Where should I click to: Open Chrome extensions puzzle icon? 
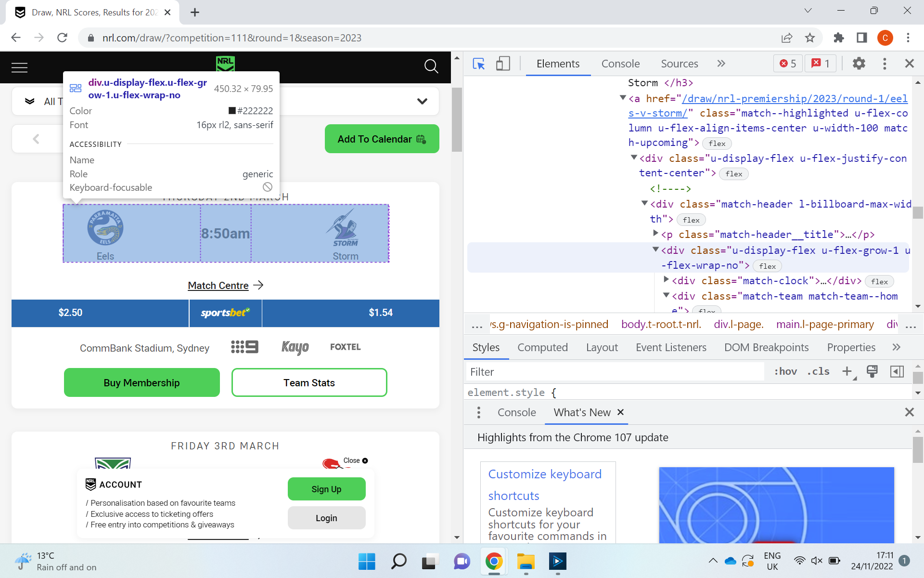pyautogui.click(x=839, y=38)
